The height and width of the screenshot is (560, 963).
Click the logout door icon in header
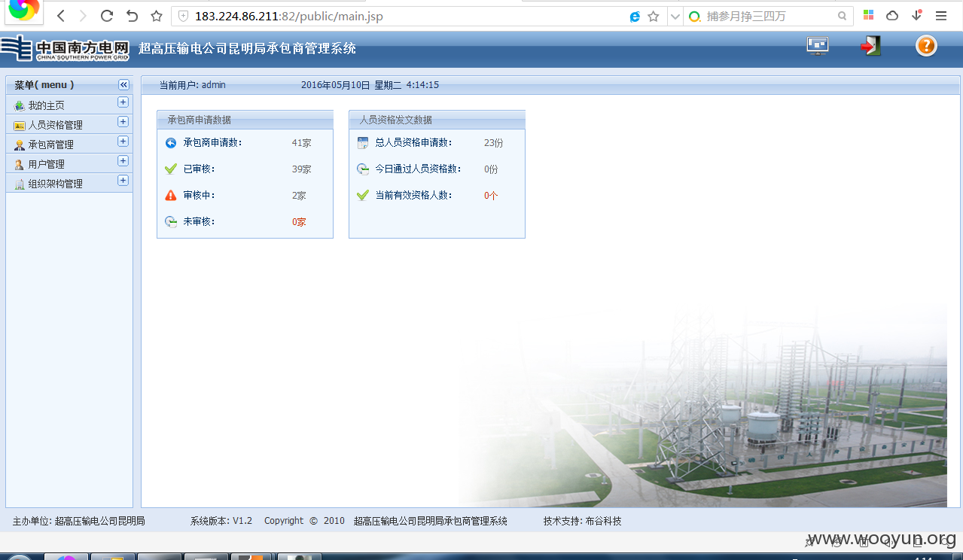pyautogui.click(x=871, y=46)
